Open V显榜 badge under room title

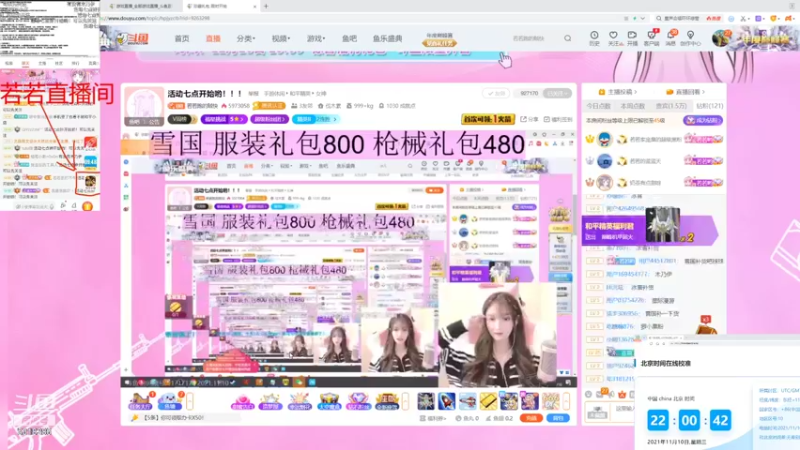[182, 119]
